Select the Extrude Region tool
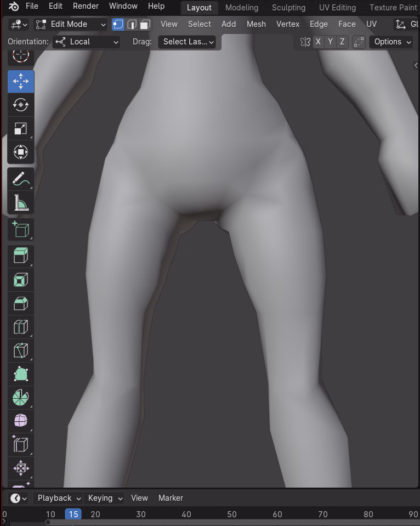 click(21, 256)
